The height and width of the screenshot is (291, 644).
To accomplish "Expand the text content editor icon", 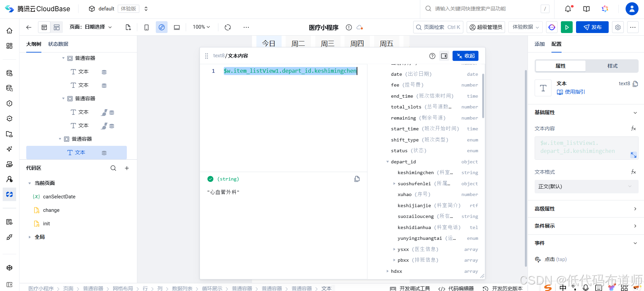I will point(634,155).
